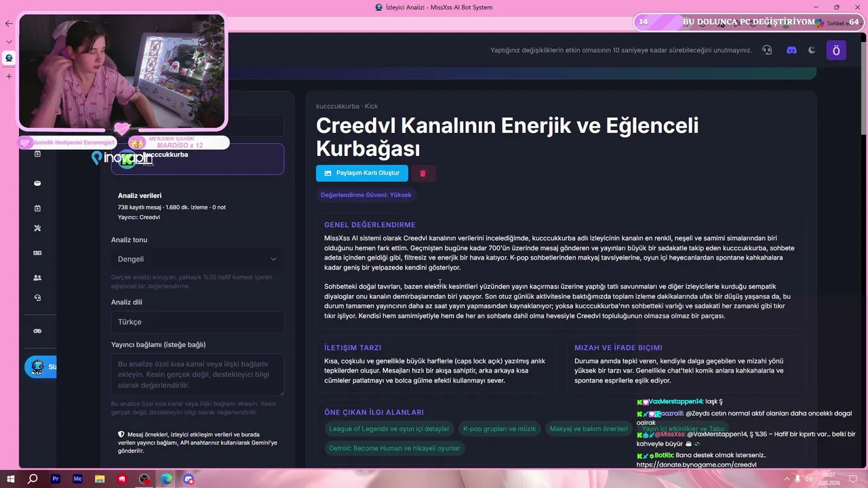This screenshot has height=488, width=868.
Task: Delete analysis with the red trash button
Action: point(422,174)
